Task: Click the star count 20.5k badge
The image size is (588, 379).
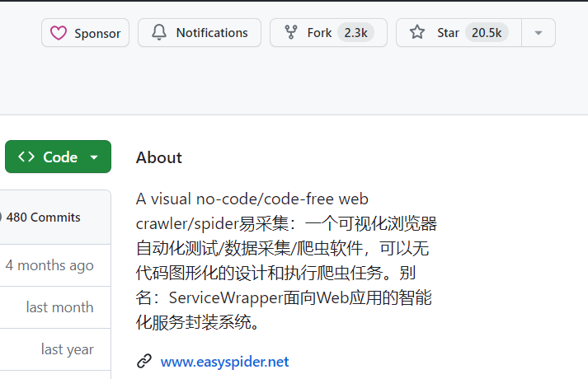Action: point(487,33)
